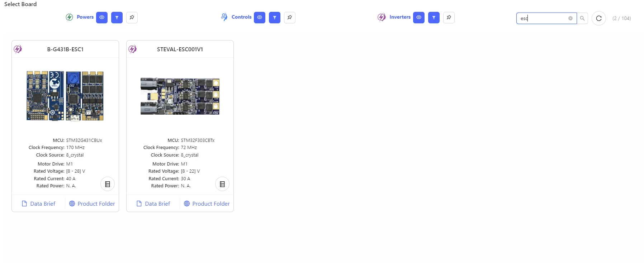
Task: Pin the Controls category
Action: [290, 18]
